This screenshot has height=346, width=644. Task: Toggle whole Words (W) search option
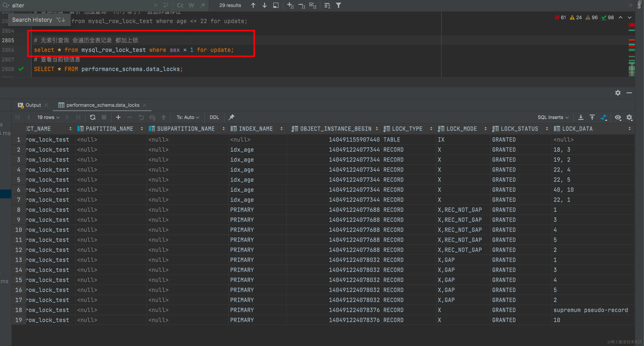click(191, 5)
